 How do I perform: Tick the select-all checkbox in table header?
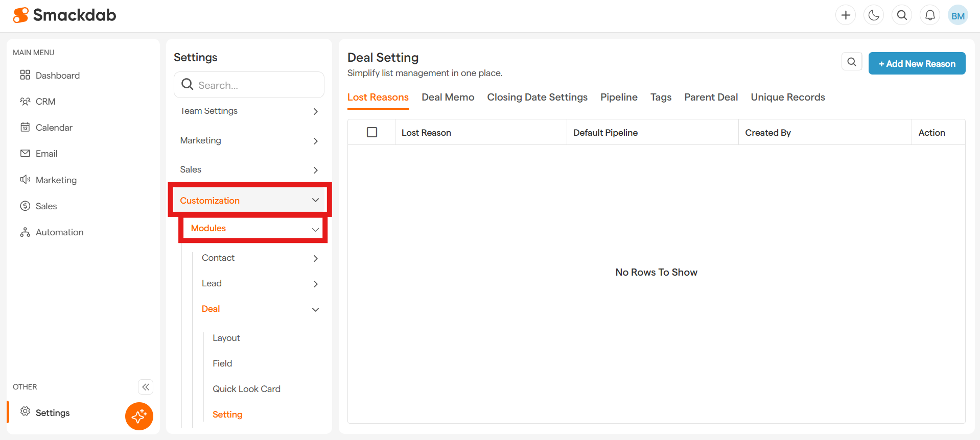[x=372, y=132]
